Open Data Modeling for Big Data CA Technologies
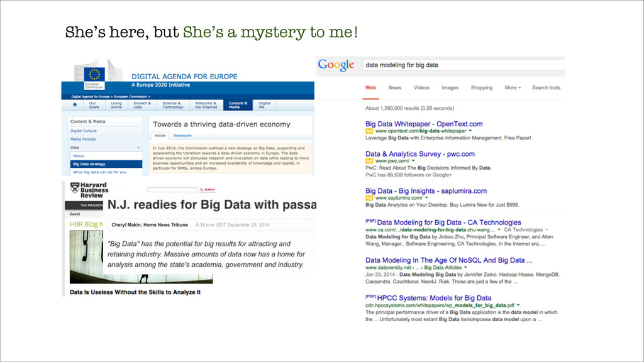 pos(449,222)
